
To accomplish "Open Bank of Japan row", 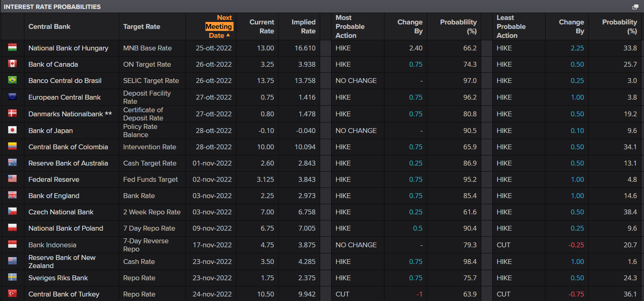I will [x=322, y=131].
